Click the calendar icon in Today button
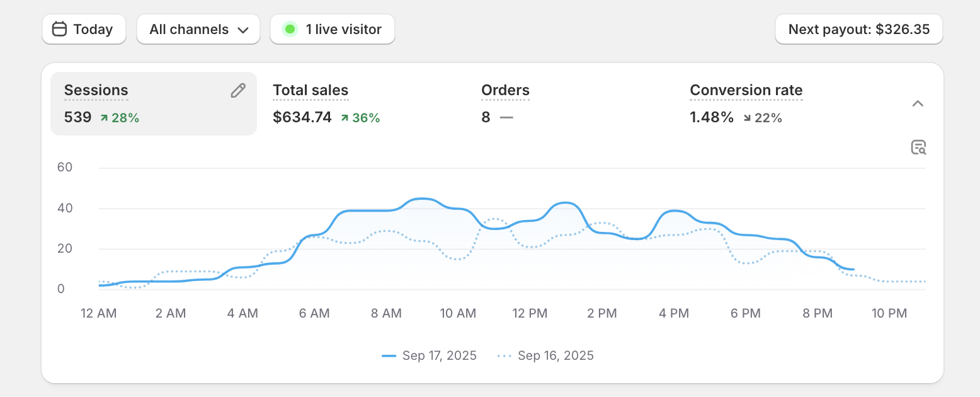The height and width of the screenshot is (397, 980). (x=59, y=29)
